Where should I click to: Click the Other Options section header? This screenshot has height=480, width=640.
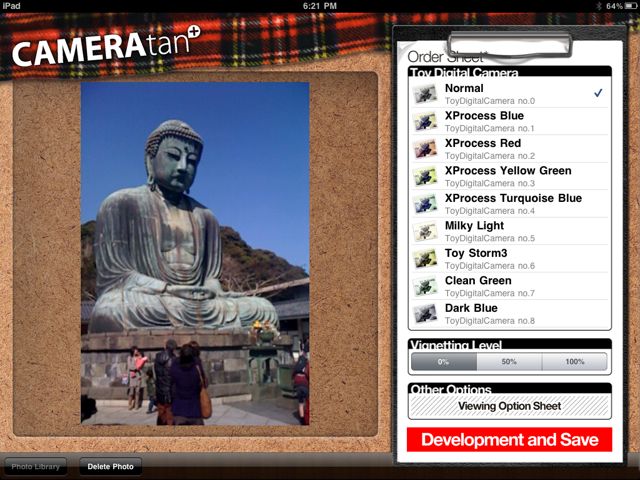click(x=509, y=388)
